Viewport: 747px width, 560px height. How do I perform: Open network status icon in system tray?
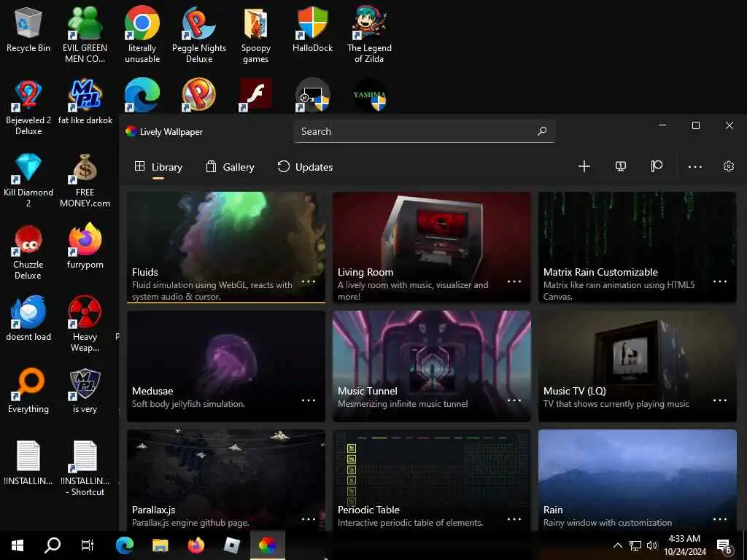click(x=635, y=545)
